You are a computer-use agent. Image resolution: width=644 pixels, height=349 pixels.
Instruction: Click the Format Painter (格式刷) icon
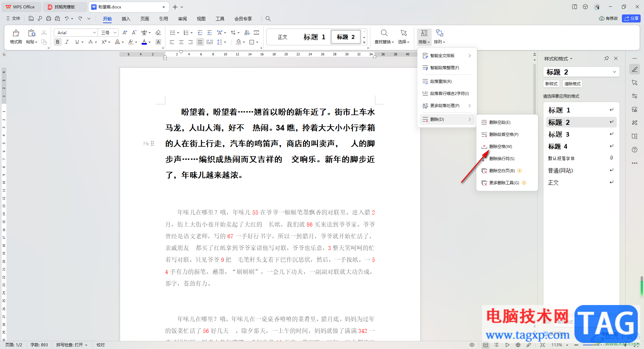tap(16, 33)
